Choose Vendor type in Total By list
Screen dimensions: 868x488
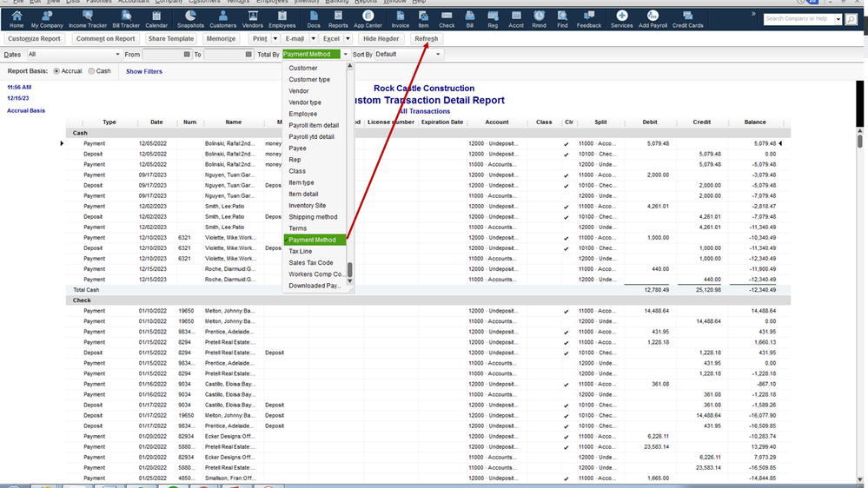[x=304, y=102]
